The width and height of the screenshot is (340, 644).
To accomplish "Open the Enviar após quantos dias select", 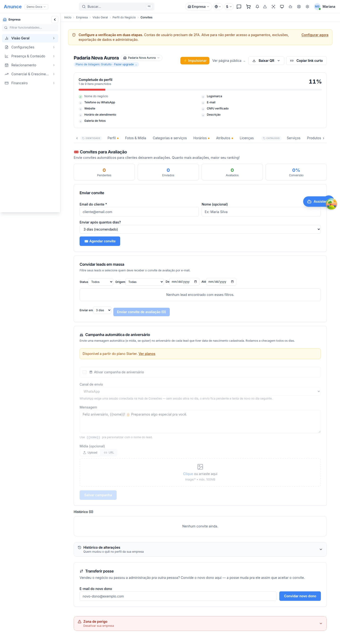I will click(200, 229).
